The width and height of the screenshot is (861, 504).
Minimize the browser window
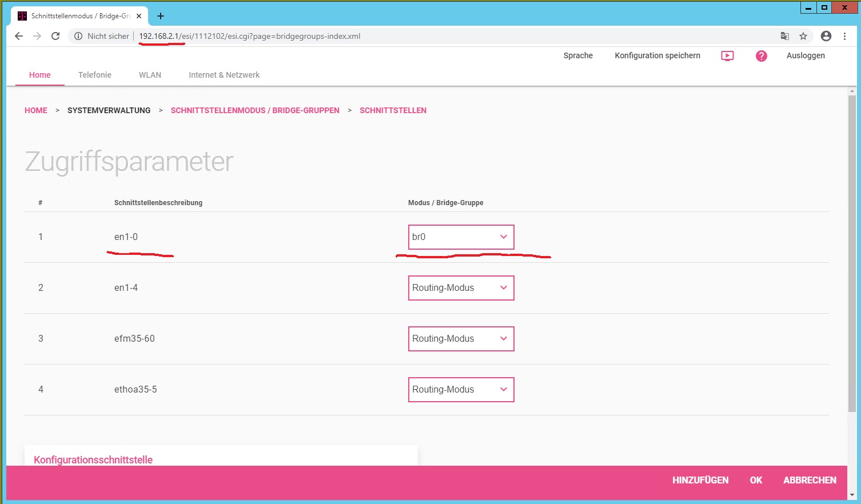pos(808,7)
